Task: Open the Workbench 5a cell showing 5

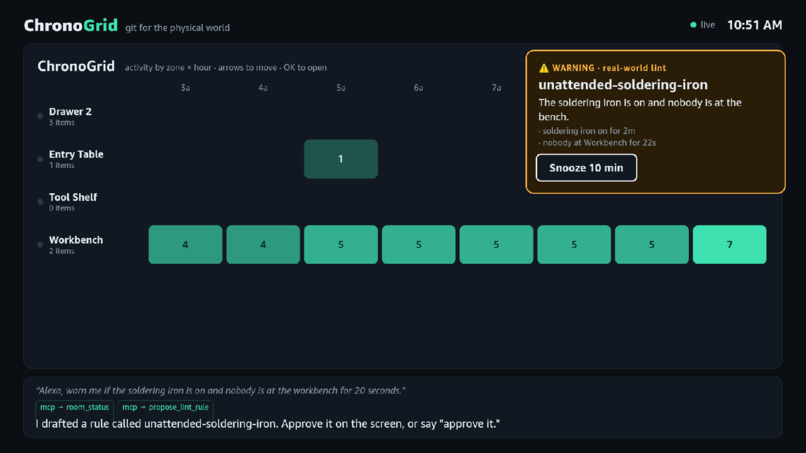Action: tap(341, 244)
